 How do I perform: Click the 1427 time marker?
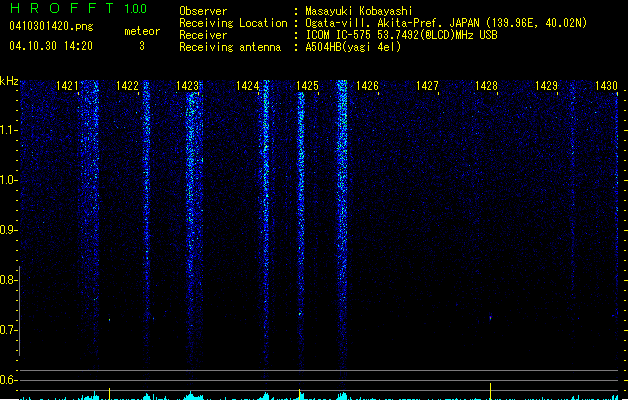tap(427, 86)
